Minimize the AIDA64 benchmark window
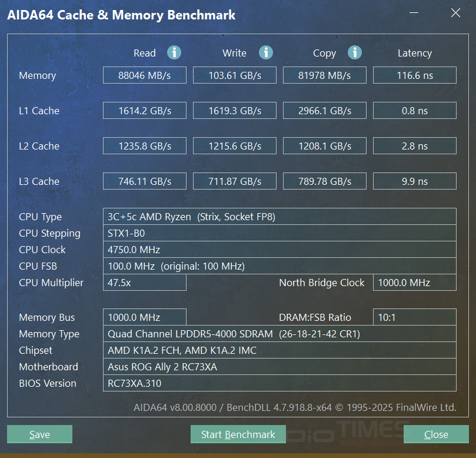This screenshot has width=476, height=458. pos(414,13)
